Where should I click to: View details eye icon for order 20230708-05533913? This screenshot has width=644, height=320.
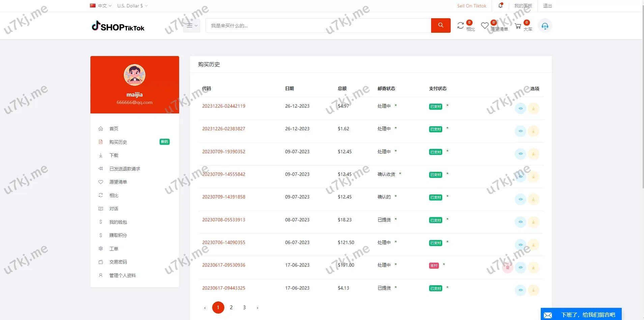521,222
